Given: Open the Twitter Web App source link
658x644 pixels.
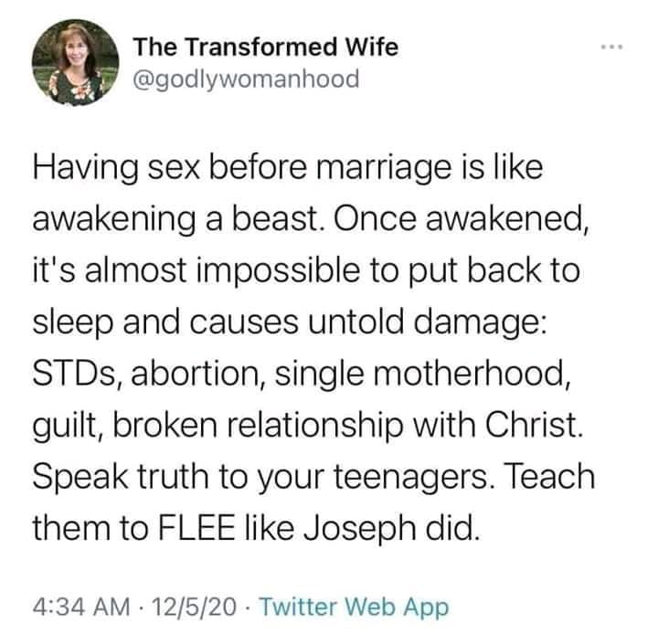Looking at the screenshot, I should [355, 607].
